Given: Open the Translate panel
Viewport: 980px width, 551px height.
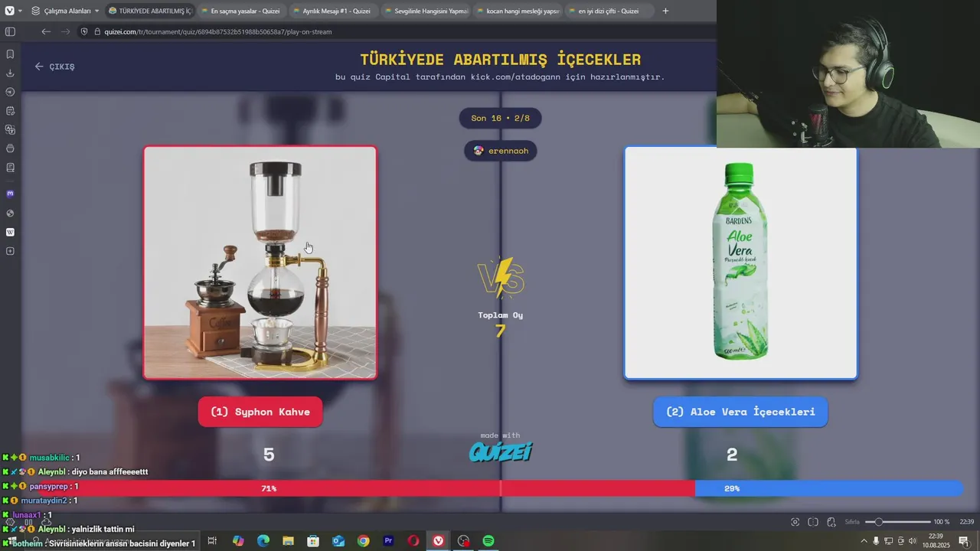Looking at the screenshot, I should pyautogui.click(x=10, y=129).
